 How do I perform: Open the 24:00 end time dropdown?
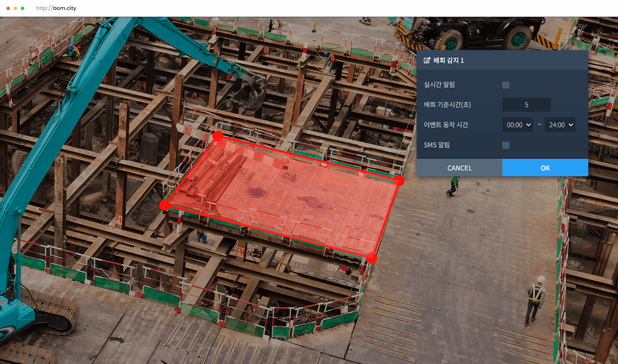click(560, 125)
